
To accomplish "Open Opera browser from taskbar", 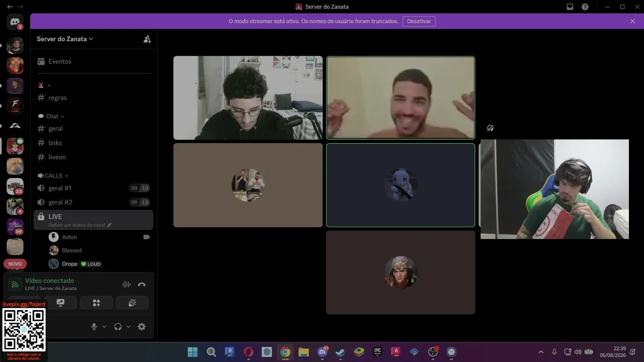I will pos(248,352).
